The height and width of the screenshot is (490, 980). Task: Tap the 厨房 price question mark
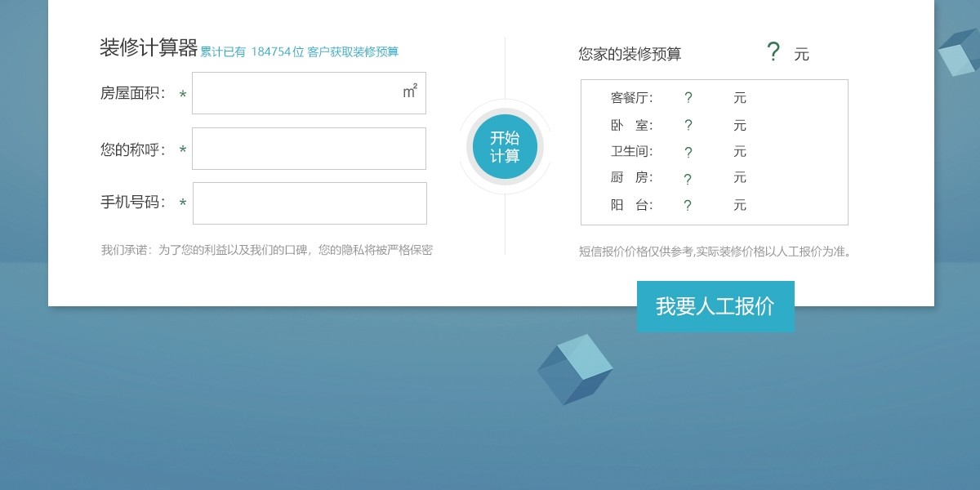click(x=688, y=179)
